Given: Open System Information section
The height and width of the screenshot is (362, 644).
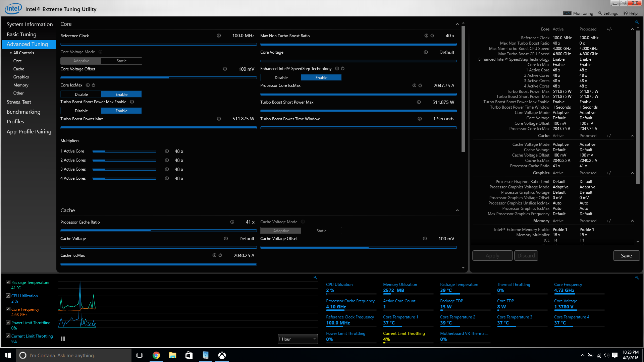Looking at the screenshot, I should tap(30, 24).
